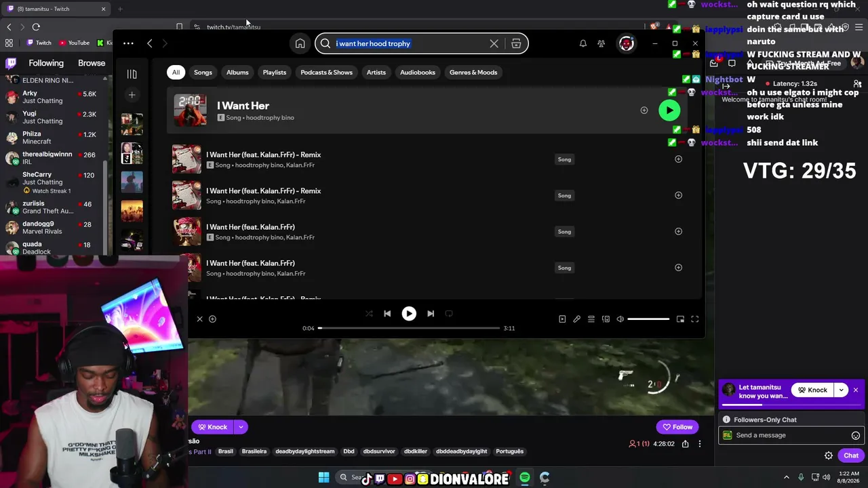Skip to previous track
868x488 pixels.
[x=387, y=314]
